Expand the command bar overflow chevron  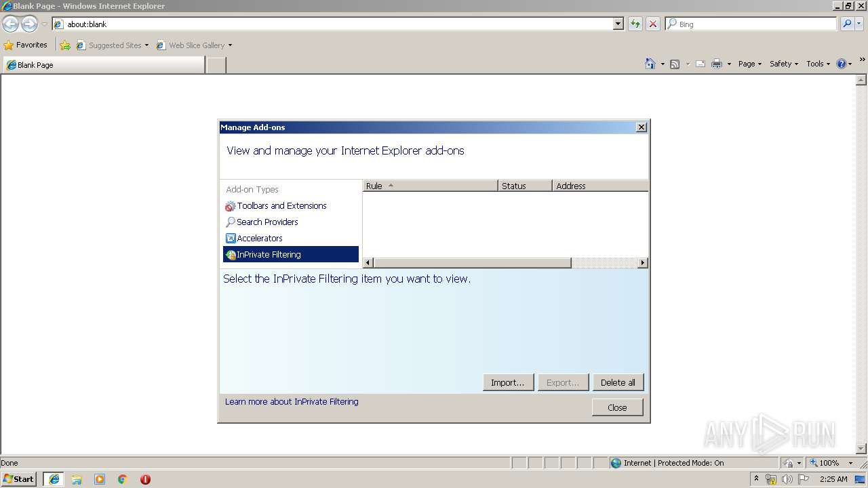pos(863,60)
